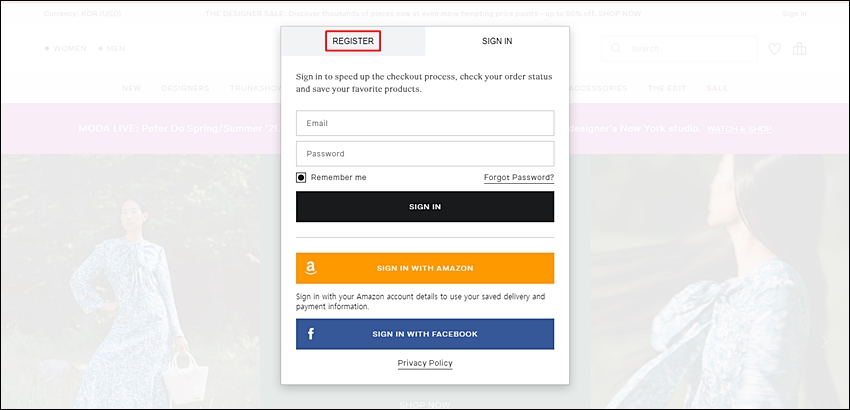Viewport: 850px width, 410px height.
Task: Open the shopping bag icon
Action: 799,49
